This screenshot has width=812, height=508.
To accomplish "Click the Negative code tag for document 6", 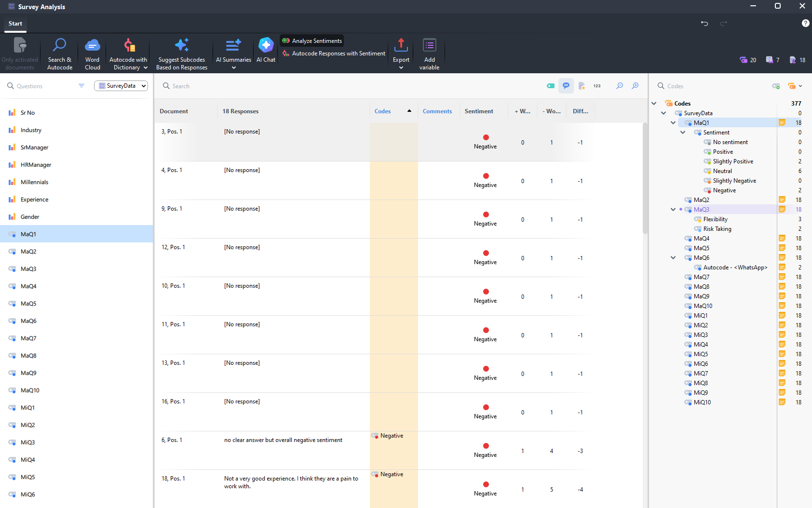I will tap(388, 436).
